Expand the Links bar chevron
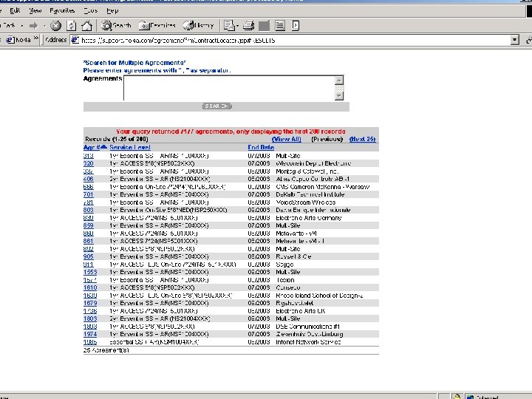 (x=36, y=38)
